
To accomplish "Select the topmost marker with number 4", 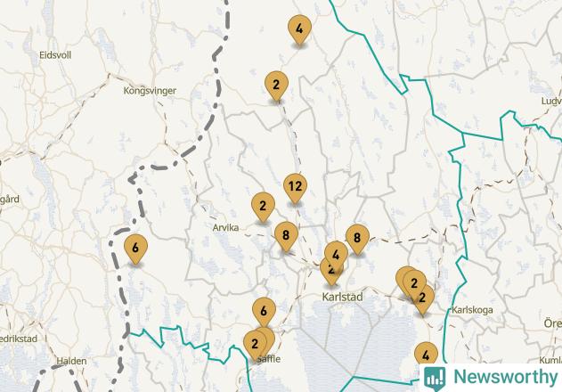I will click(x=299, y=29).
